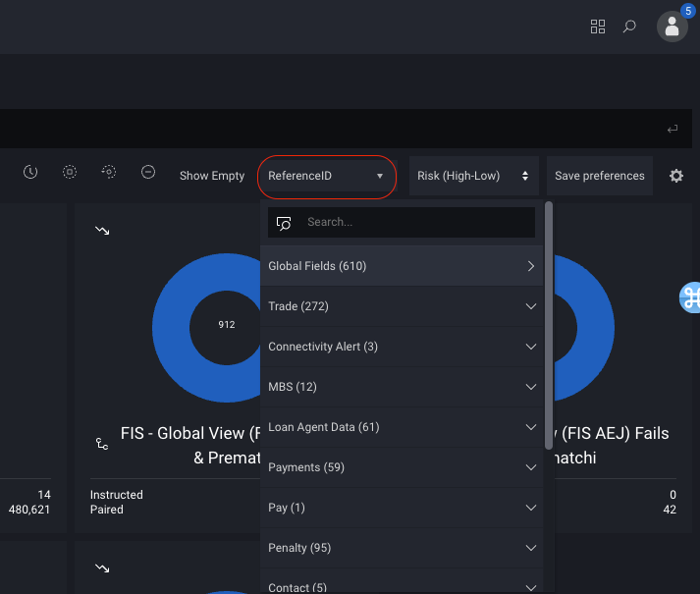Viewport: 700px width, 594px height.
Task: Expand the Pay (1) group
Action: pyautogui.click(x=402, y=508)
